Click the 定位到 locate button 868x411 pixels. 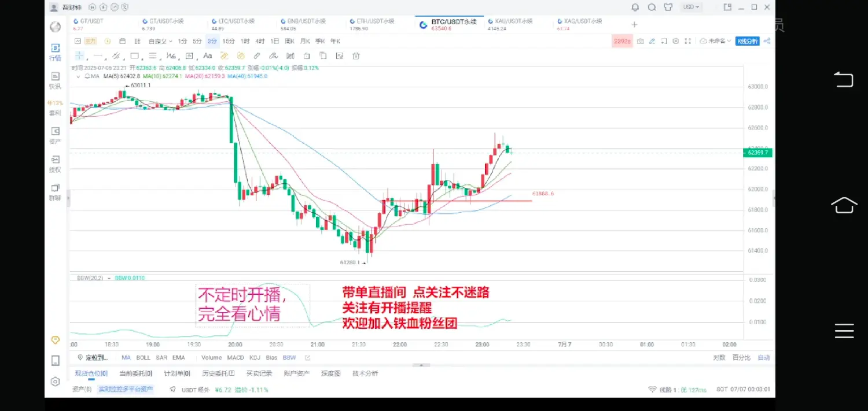93,358
